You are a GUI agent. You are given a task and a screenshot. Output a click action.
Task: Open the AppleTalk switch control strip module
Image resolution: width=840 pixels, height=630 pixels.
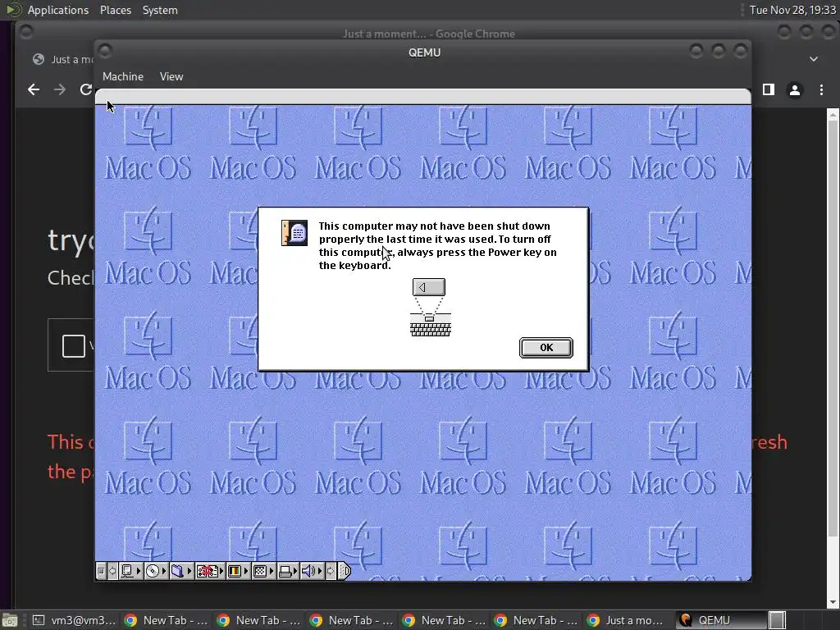pos(130,571)
